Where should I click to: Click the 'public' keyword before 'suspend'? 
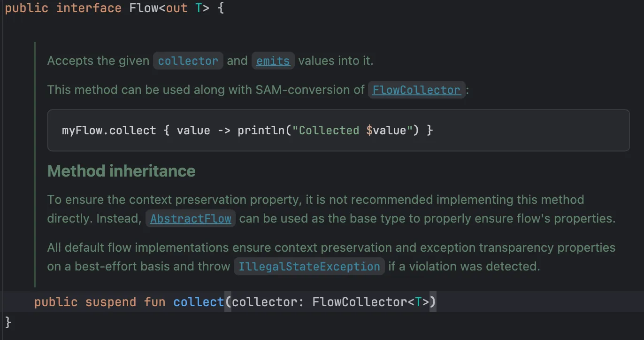click(x=56, y=302)
